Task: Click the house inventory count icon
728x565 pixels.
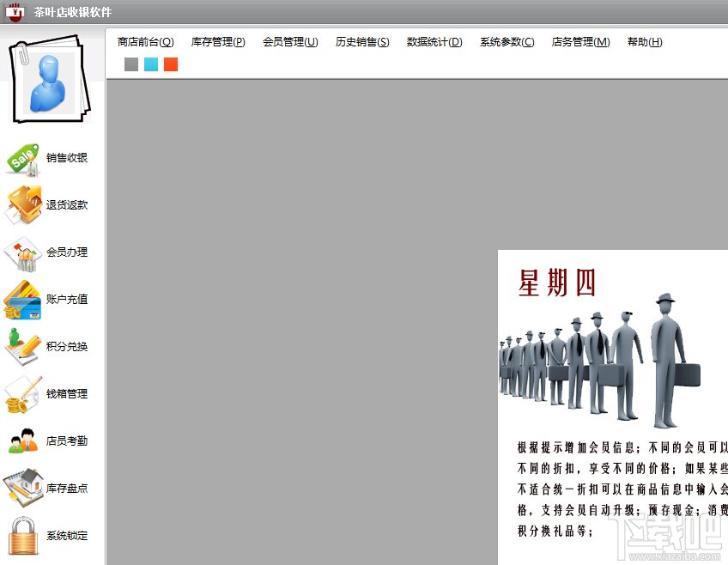Action: coord(22,488)
